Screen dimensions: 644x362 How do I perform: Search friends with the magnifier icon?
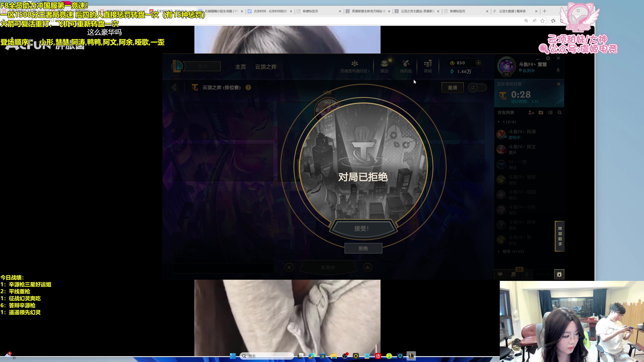(x=559, y=113)
